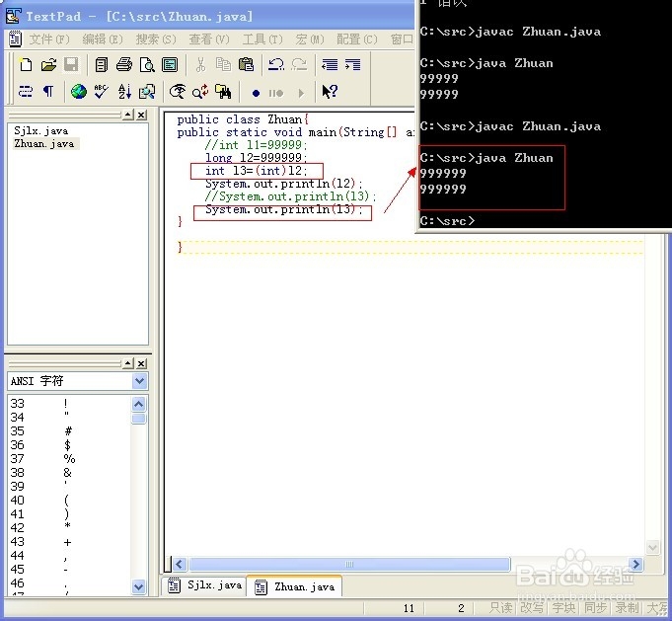Select ANSI row 43 '+' in clip library
The width and height of the screenshot is (672, 621).
(69, 542)
